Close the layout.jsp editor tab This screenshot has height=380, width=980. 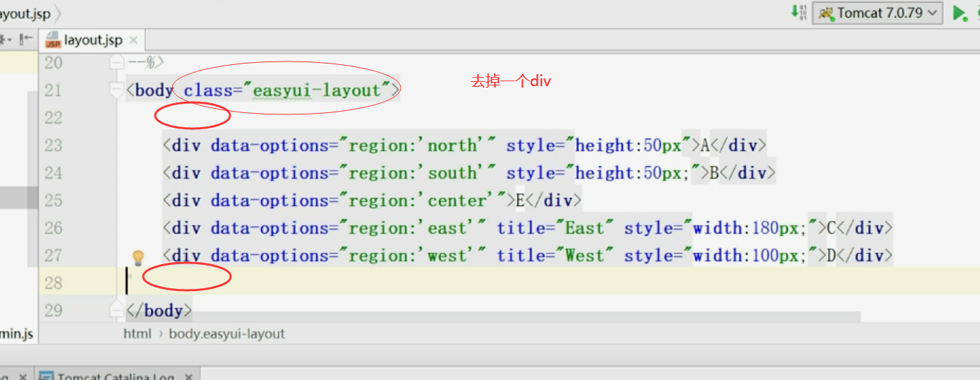point(133,40)
